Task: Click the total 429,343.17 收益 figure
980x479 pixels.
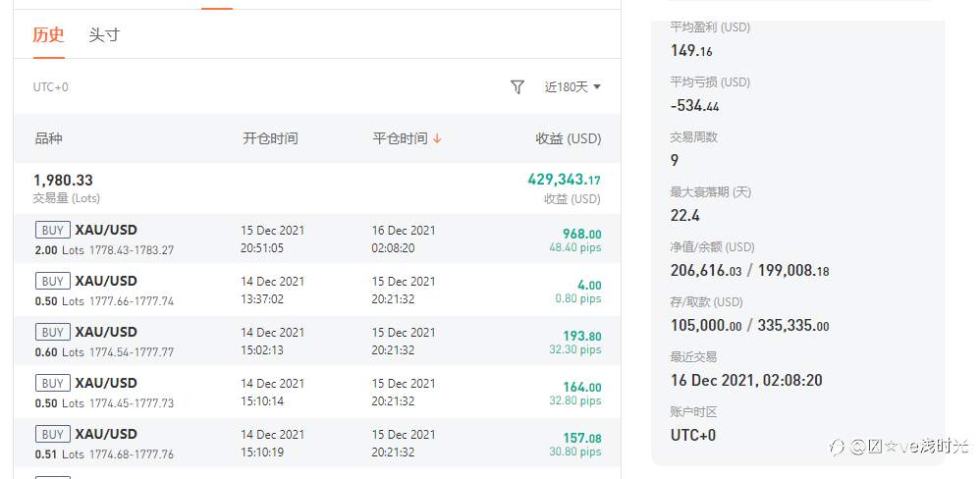Action: pyautogui.click(x=564, y=181)
